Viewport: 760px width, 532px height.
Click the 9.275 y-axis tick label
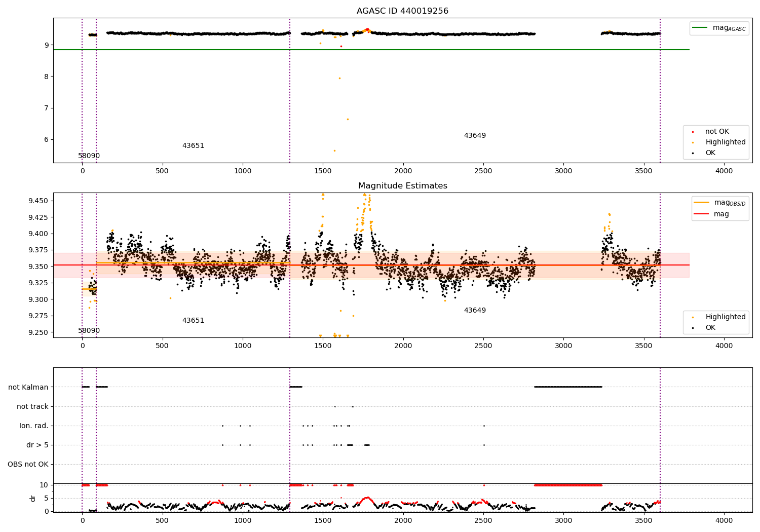pyautogui.click(x=39, y=316)
